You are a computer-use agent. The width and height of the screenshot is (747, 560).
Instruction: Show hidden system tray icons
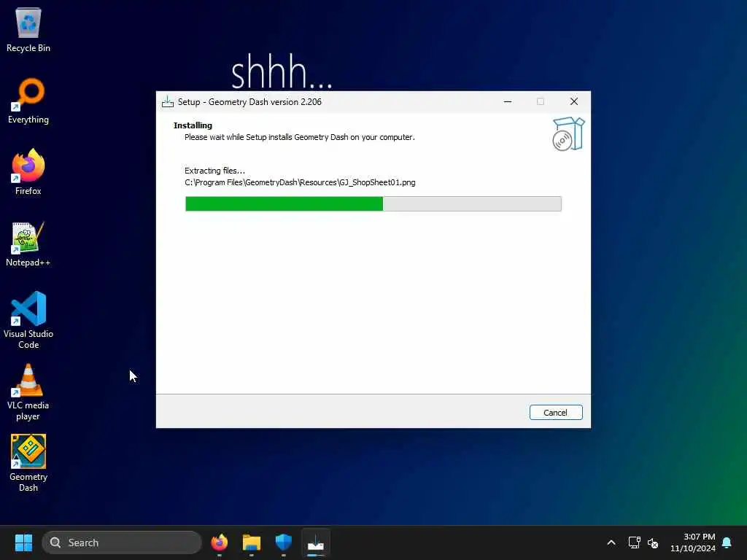[x=611, y=542]
